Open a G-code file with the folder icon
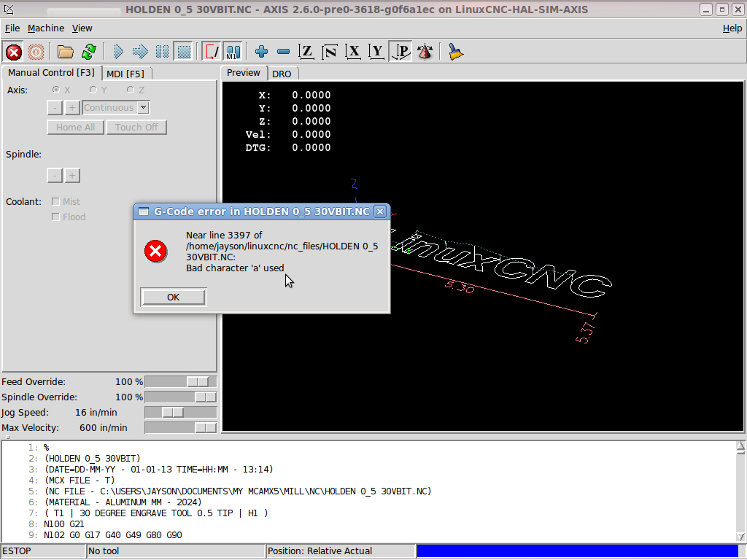 coord(65,52)
